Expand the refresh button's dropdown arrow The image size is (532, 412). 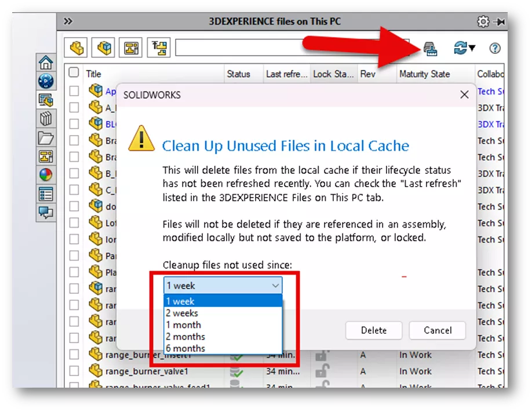click(x=471, y=48)
